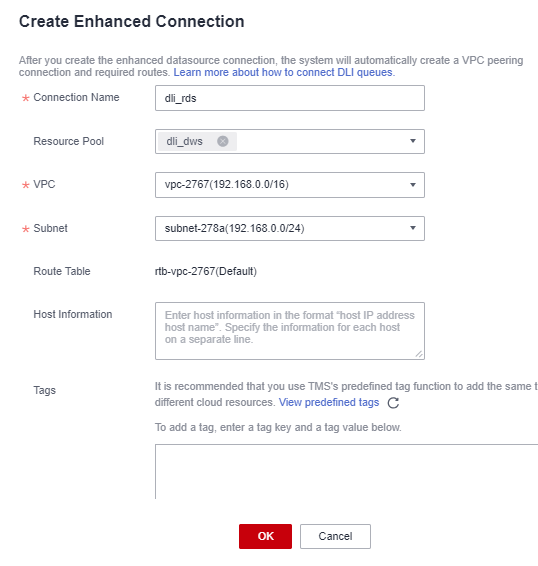Screen dimensions: 538x566
Task: Expand the VPC dropdown arrow
Action: 413,185
